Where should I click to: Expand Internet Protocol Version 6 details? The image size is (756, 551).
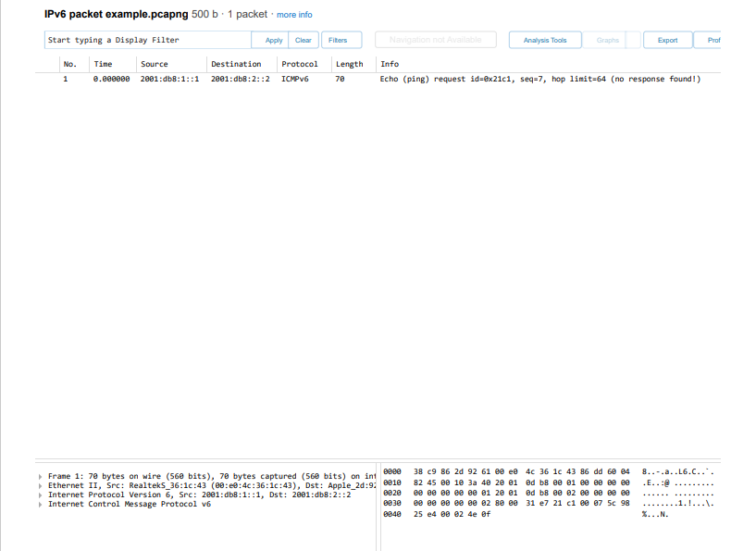point(41,495)
